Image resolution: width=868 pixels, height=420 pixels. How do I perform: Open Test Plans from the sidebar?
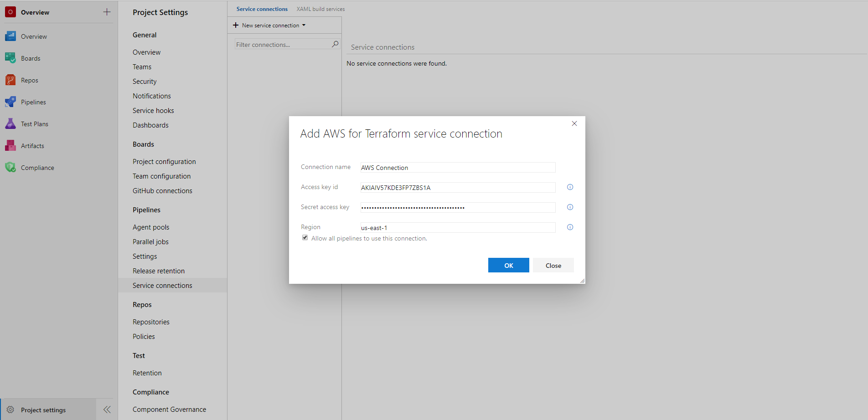click(34, 123)
